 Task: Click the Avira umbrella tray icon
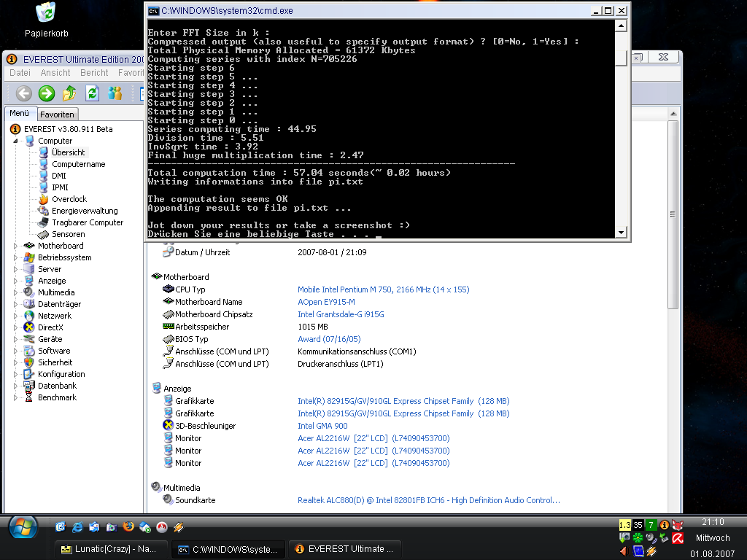tap(678, 538)
